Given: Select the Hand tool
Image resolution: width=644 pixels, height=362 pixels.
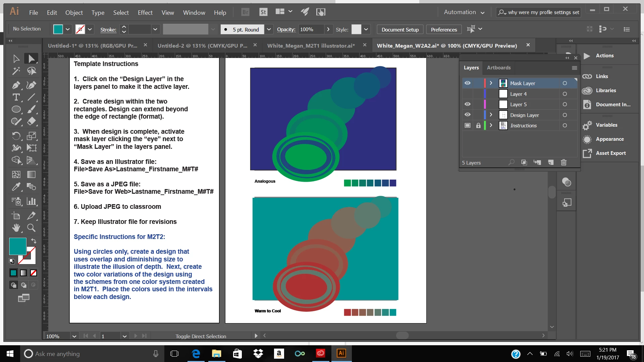Looking at the screenshot, I should tap(16, 228).
